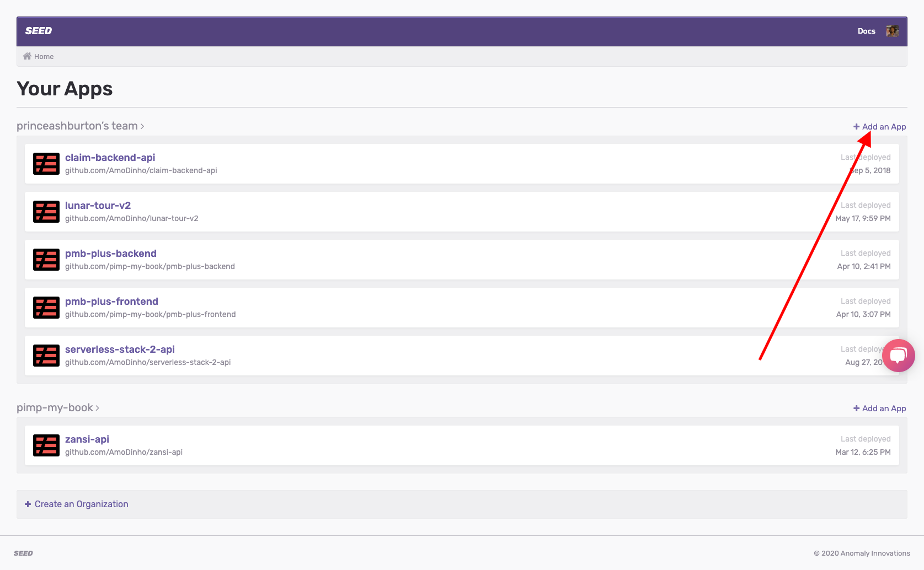Open the user avatar menu
The image size is (924, 570).
point(892,31)
